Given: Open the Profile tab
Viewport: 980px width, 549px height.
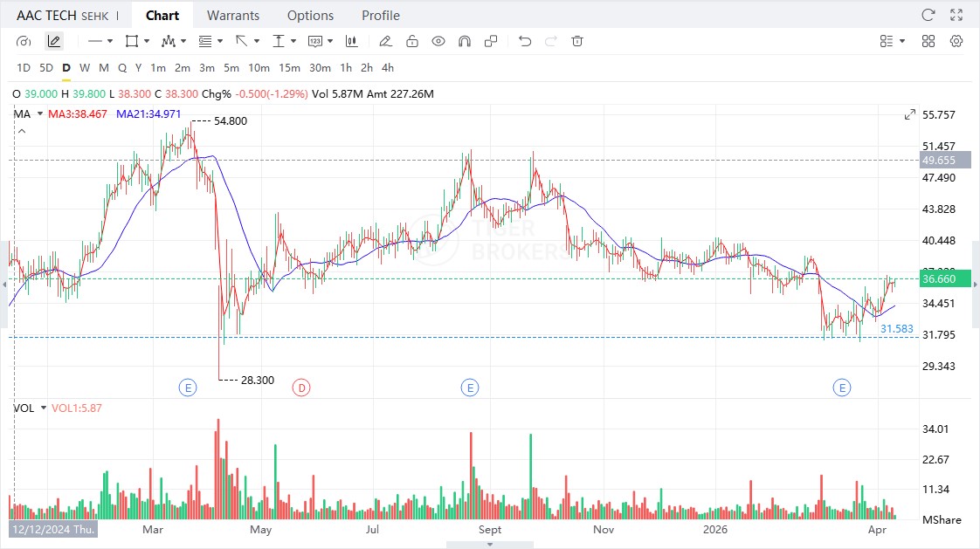Looking at the screenshot, I should [x=381, y=16].
